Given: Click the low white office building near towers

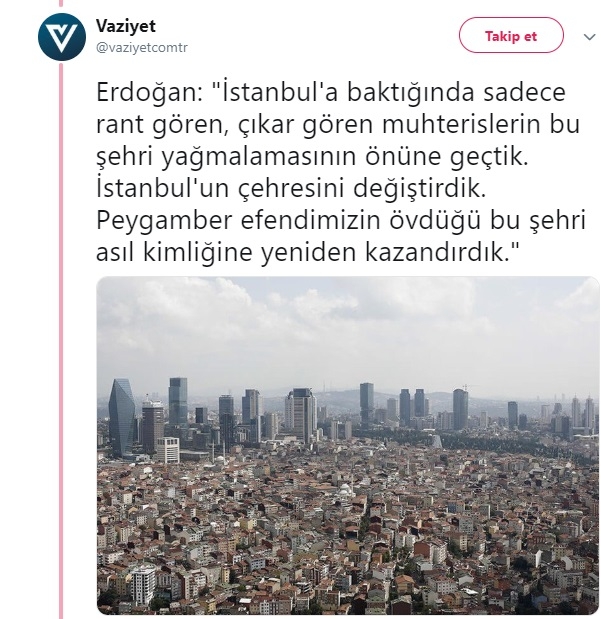Looking at the screenshot, I should pos(168,450).
